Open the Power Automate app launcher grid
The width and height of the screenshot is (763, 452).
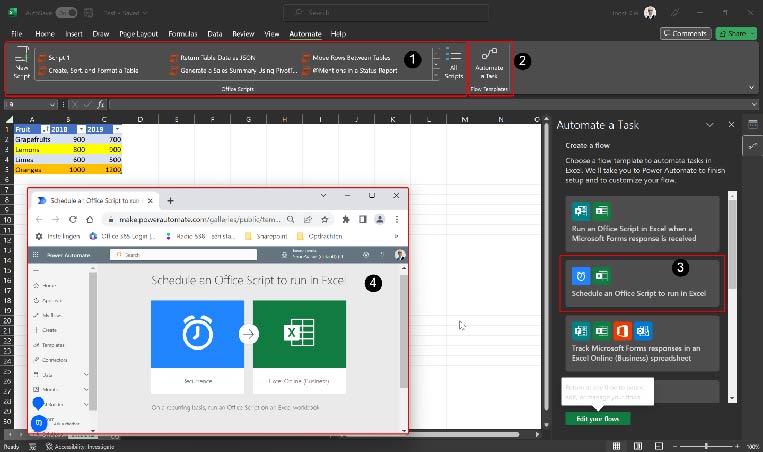pos(36,255)
